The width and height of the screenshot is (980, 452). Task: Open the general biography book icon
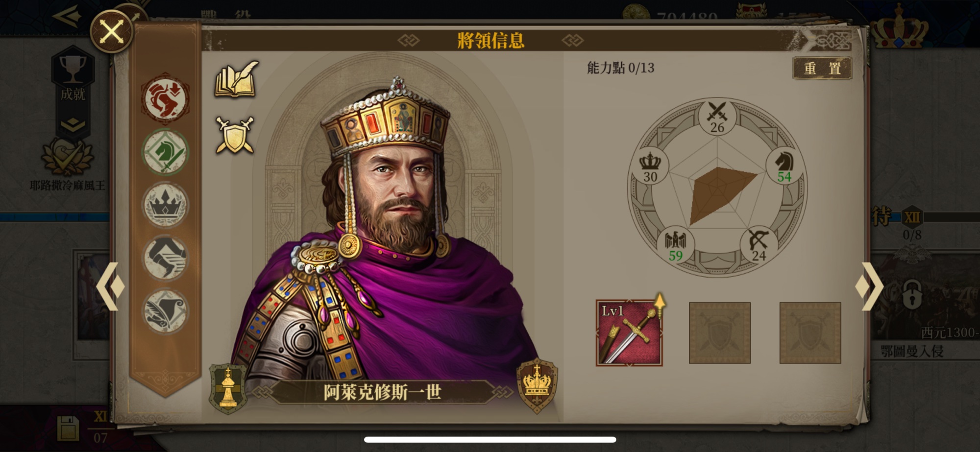point(236,79)
